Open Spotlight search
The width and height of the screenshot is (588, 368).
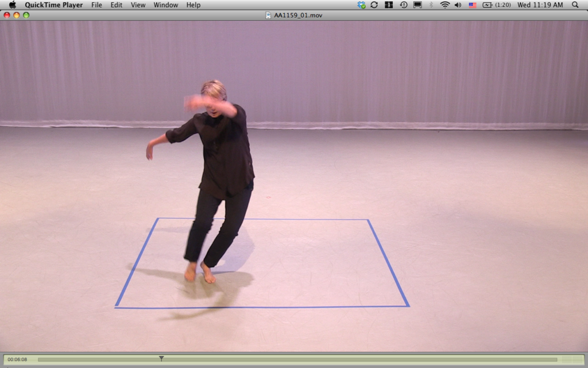(x=575, y=5)
